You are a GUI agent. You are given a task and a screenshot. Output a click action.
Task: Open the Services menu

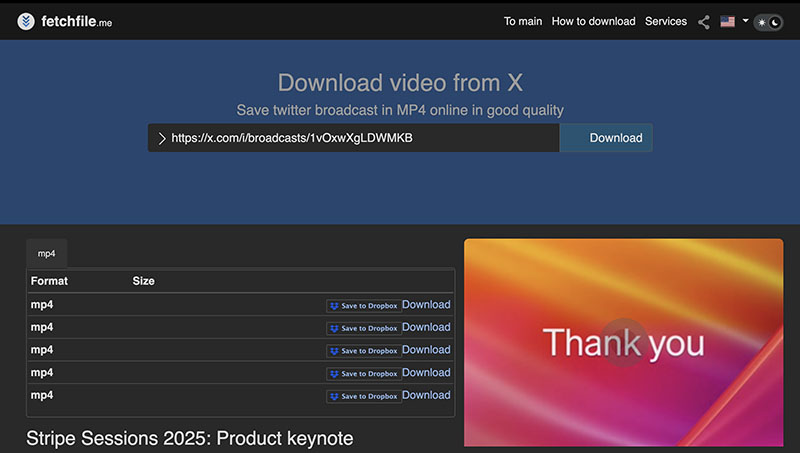pyautogui.click(x=666, y=21)
